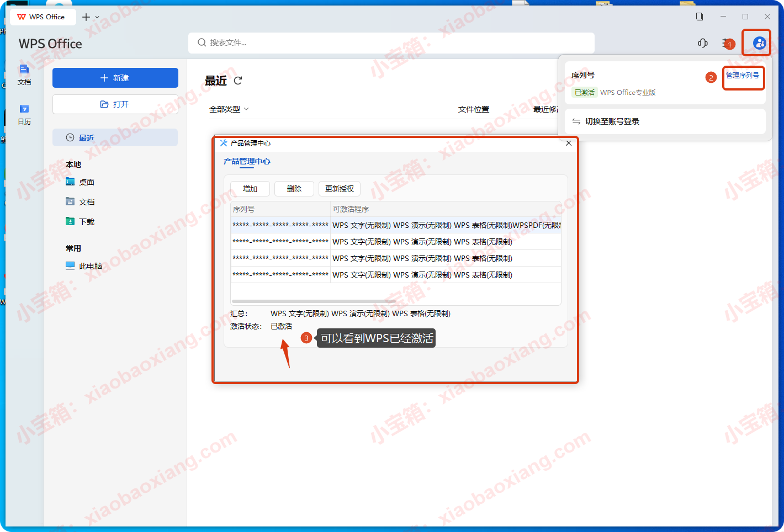The image size is (784, 532).
Task: Click the 管理序列号 link
Action: pos(742,76)
